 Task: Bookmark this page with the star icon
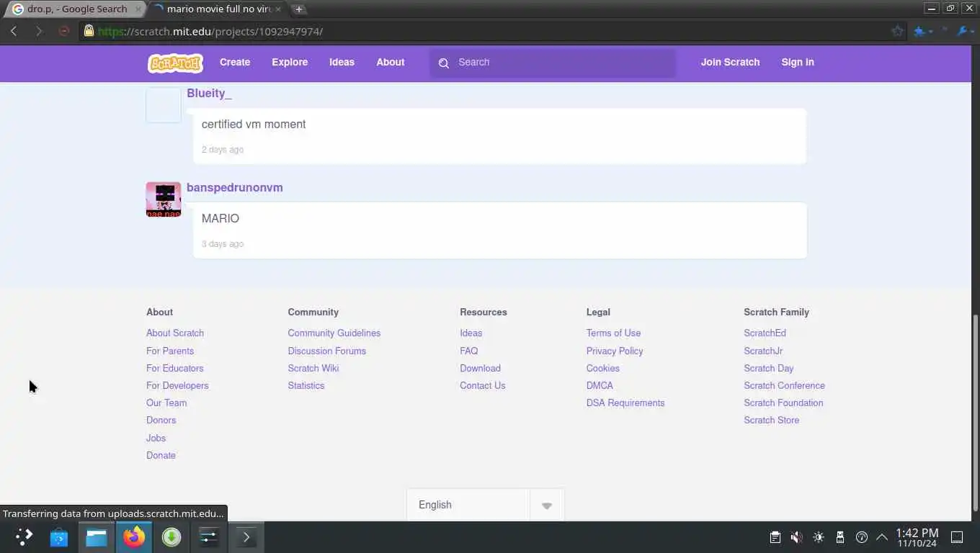coord(897,31)
